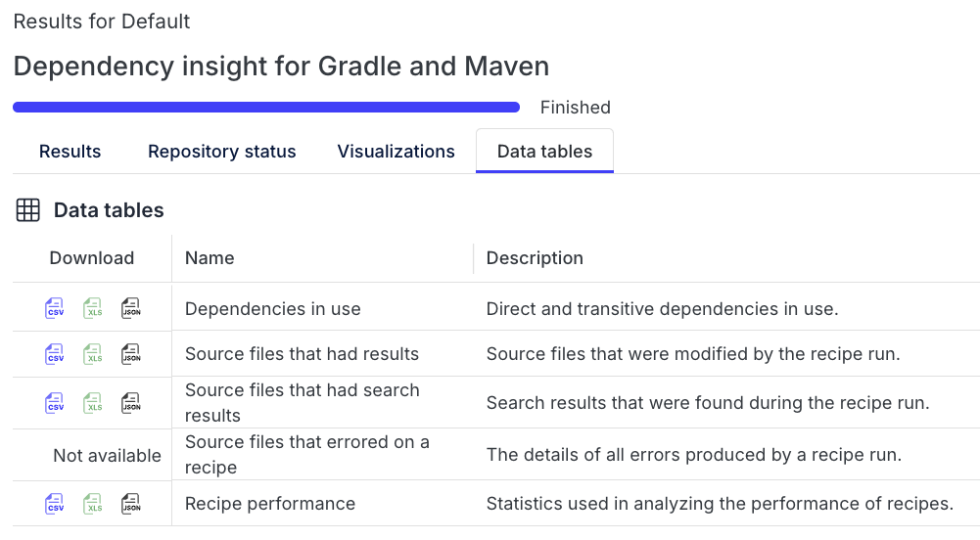
Task: Download Source files that had results XLS
Action: click(x=93, y=354)
